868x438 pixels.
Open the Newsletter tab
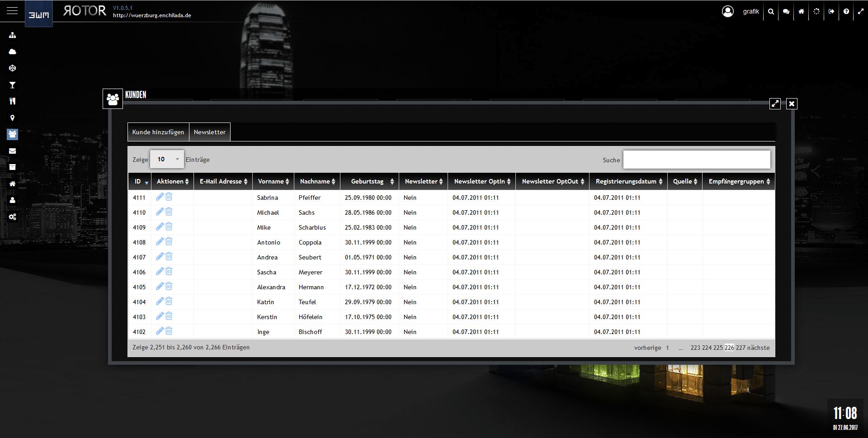point(210,132)
